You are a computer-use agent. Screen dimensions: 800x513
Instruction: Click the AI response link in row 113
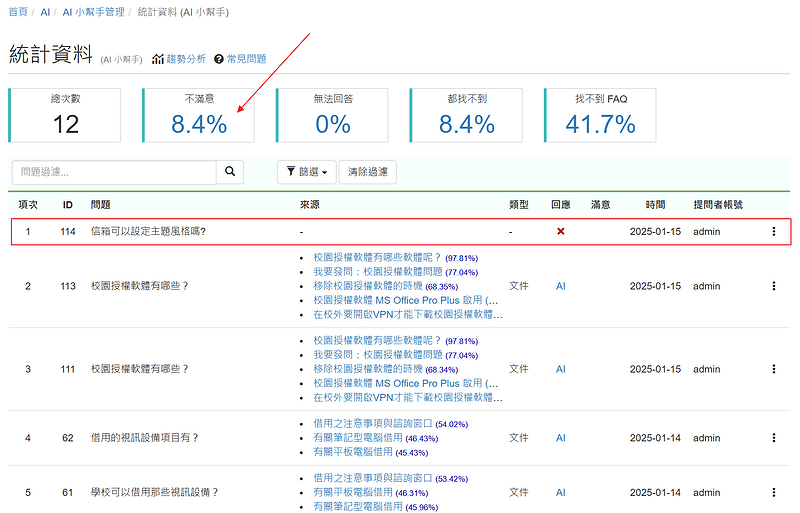(x=561, y=286)
